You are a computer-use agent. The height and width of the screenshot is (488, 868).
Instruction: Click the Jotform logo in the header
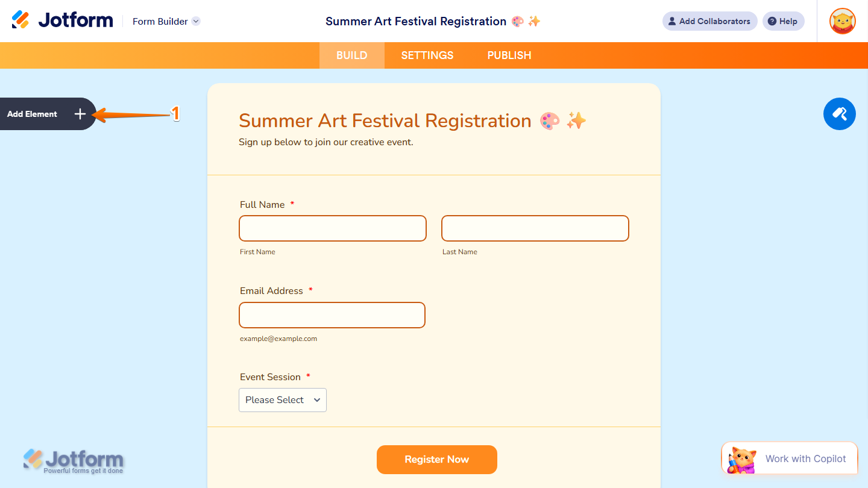pos(62,19)
